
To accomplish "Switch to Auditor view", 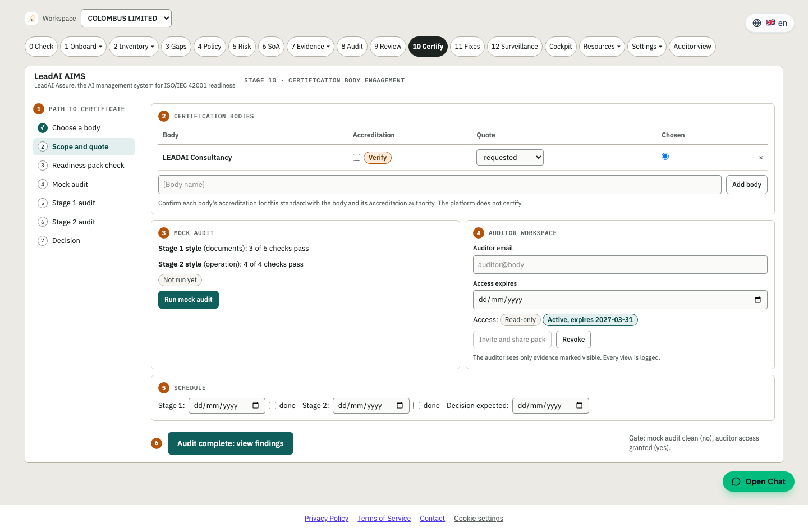I will coord(692,47).
